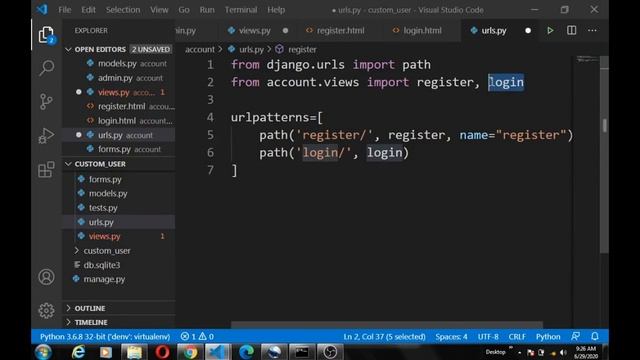Image resolution: width=640 pixels, height=360 pixels.
Task: Click register symbol in the breadcrumb
Action: [x=302, y=49]
